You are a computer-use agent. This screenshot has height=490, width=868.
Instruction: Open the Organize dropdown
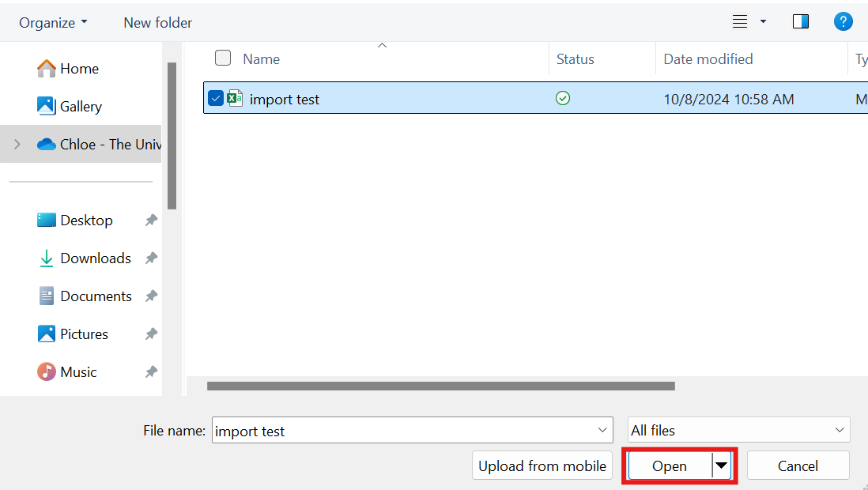click(x=52, y=22)
